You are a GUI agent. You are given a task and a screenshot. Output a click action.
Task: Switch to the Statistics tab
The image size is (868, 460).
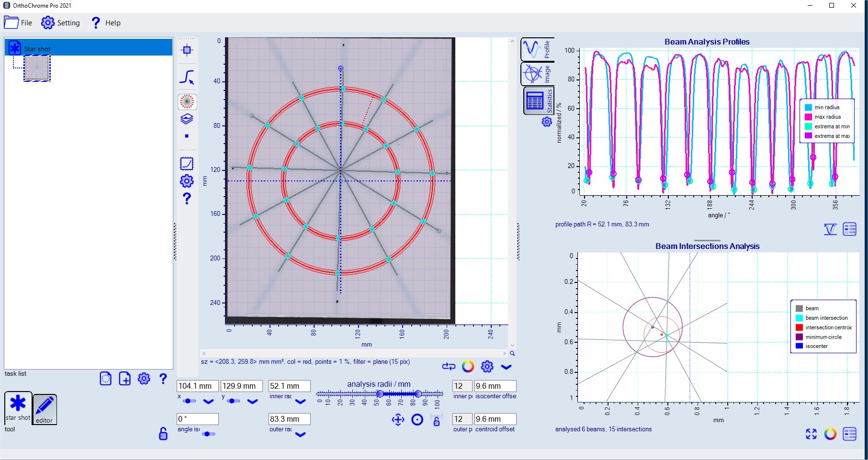(x=538, y=101)
